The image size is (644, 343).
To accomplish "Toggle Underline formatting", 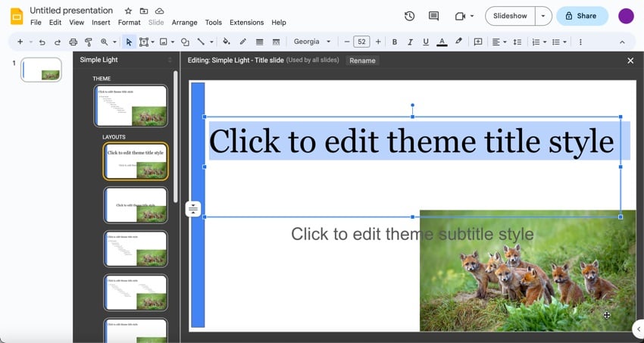I will [x=426, y=42].
